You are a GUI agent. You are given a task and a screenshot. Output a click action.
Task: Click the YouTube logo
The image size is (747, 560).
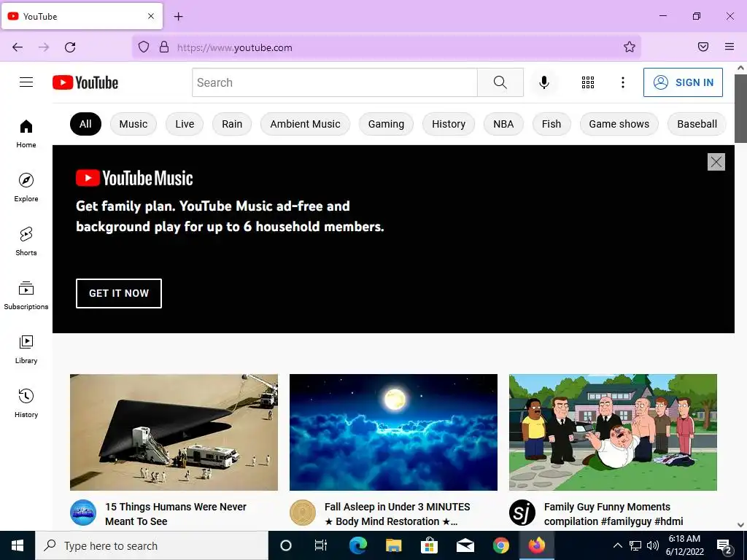click(85, 82)
